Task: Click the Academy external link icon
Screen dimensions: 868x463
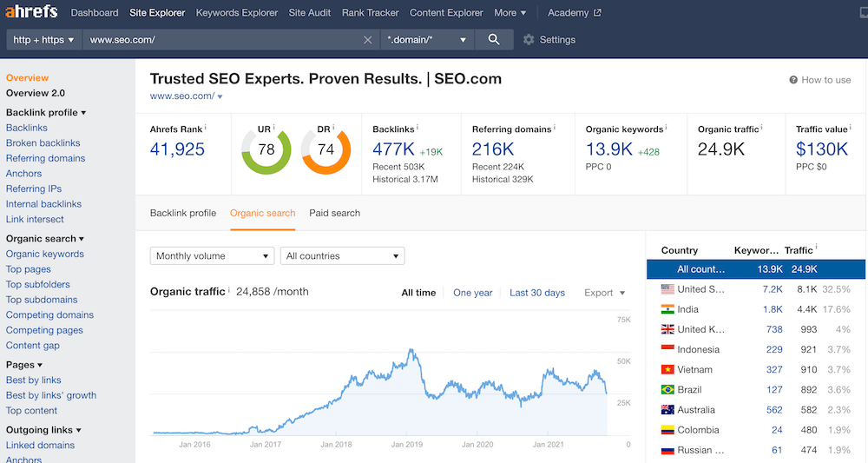Action: (x=597, y=13)
